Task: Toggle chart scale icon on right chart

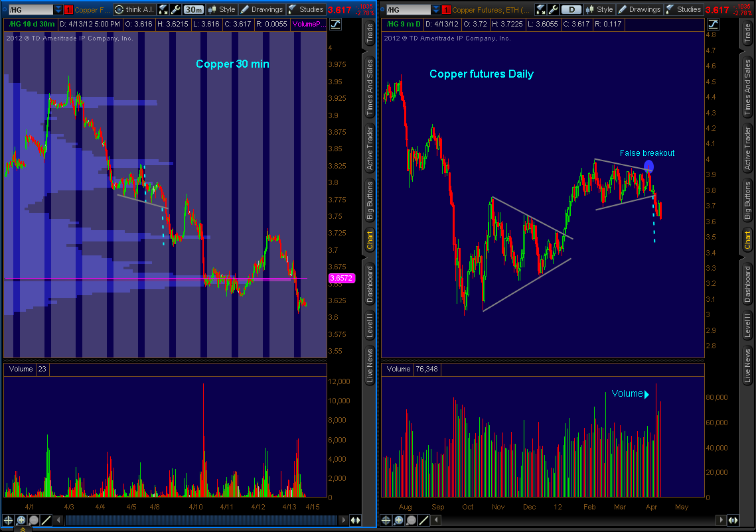Action: (712, 24)
